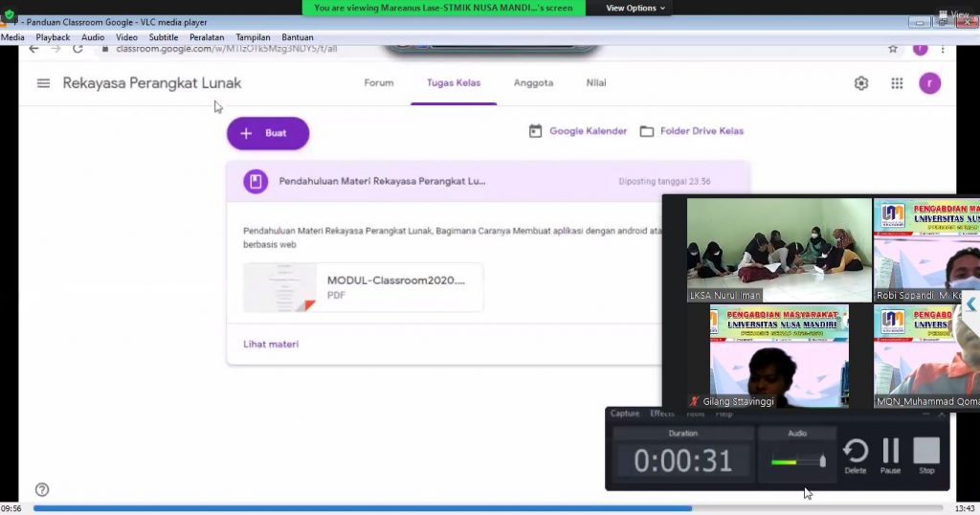Pause the screen recording

[891, 454]
